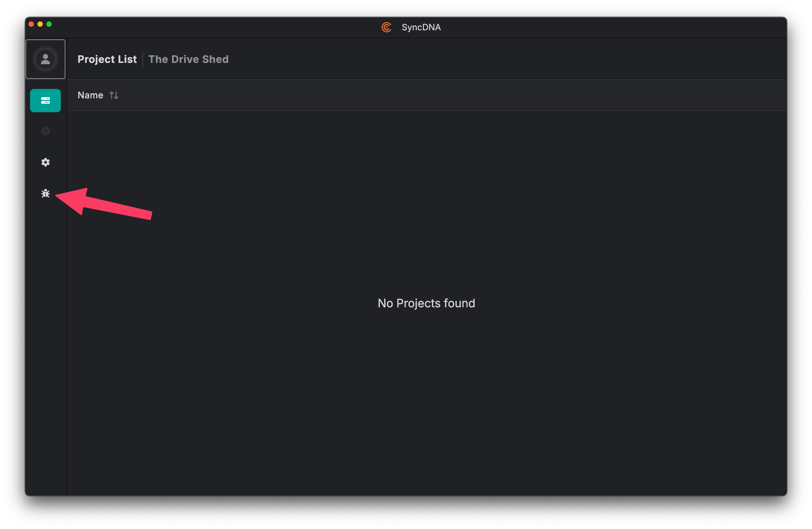Image resolution: width=812 pixels, height=529 pixels.
Task: Expand the profile section at sidebar top
Action: click(45, 59)
